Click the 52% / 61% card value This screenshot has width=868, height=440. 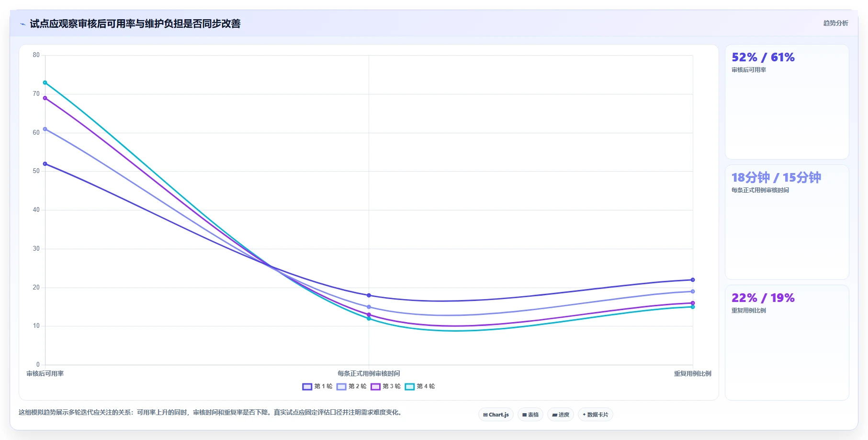pyautogui.click(x=763, y=58)
